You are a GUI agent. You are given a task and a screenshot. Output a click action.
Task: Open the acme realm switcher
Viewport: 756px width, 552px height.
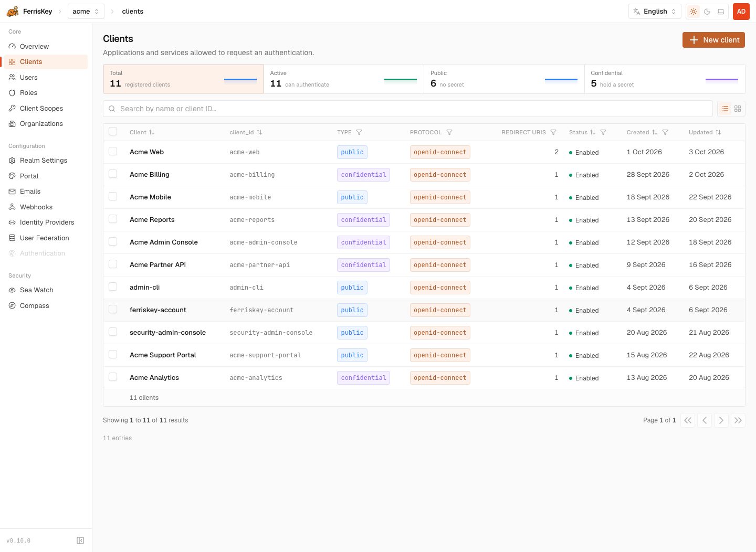point(86,12)
